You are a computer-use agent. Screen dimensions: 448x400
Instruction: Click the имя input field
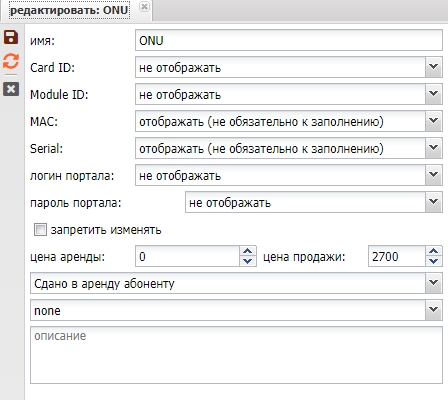(289, 40)
